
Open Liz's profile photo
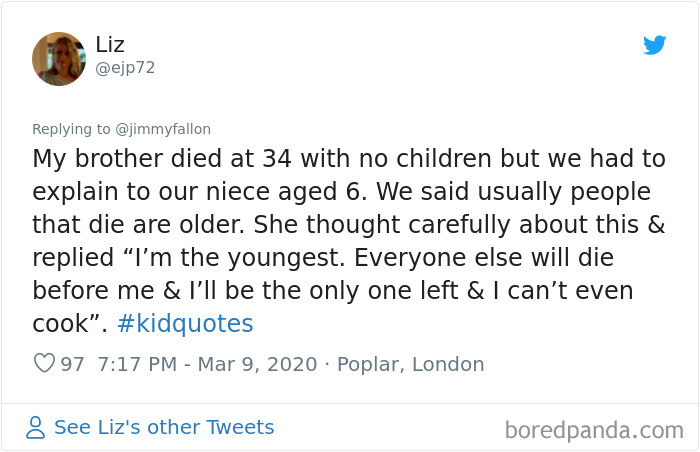coord(59,58)
